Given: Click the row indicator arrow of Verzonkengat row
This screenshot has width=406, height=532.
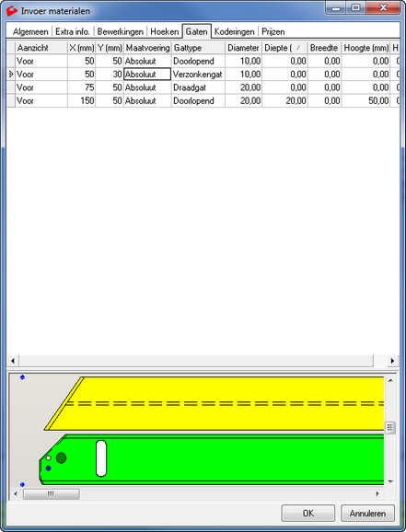Looking at the screenshot, I should pyautogui.click(x=11, y=74).
